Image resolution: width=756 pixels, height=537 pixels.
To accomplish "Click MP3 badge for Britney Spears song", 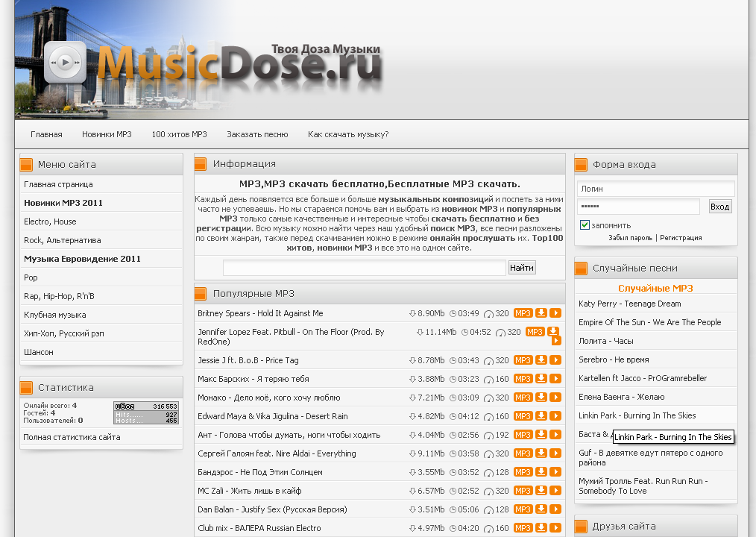I will pyautogui.click(x=523, y=313).
